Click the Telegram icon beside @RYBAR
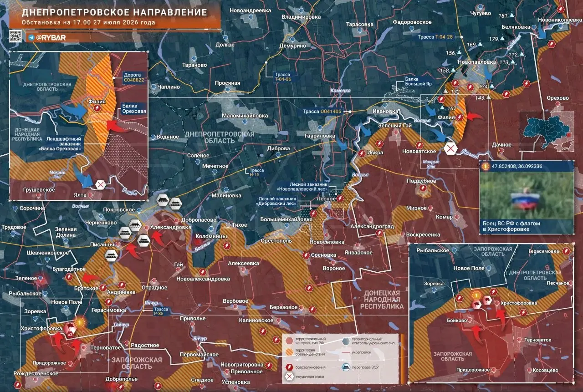Screen dimensions: 583x392 pos(31,38)
